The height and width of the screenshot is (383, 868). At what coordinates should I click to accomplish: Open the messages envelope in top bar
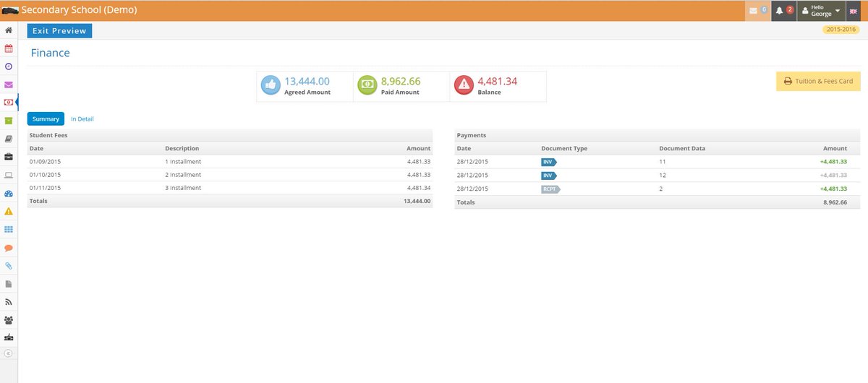[x=758, y=11]
